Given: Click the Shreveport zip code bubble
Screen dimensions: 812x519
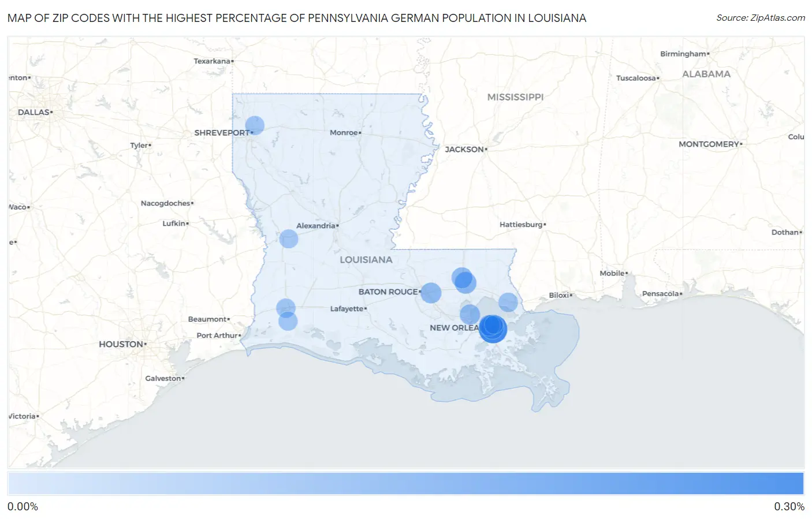Looking at the screenshot, I should tap(255, 125).
